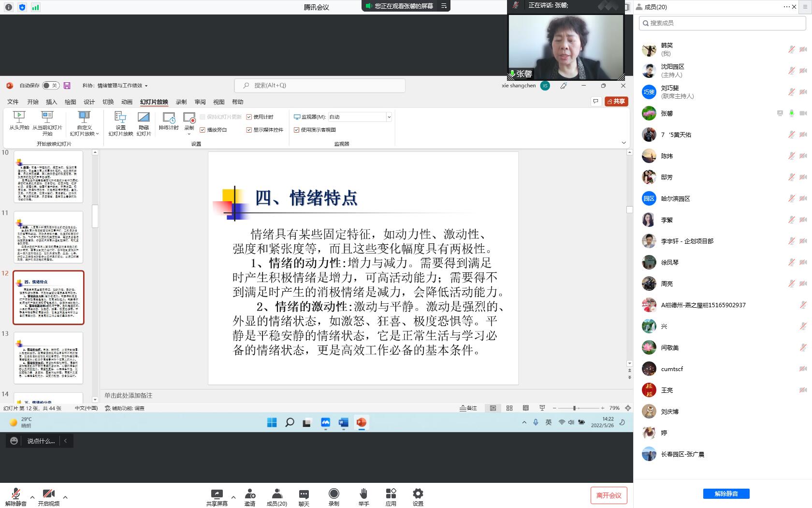This screenshot has height=508, width=812.
Task: Disable the use presenter view checkbox
Action: (x=297, y=130)
